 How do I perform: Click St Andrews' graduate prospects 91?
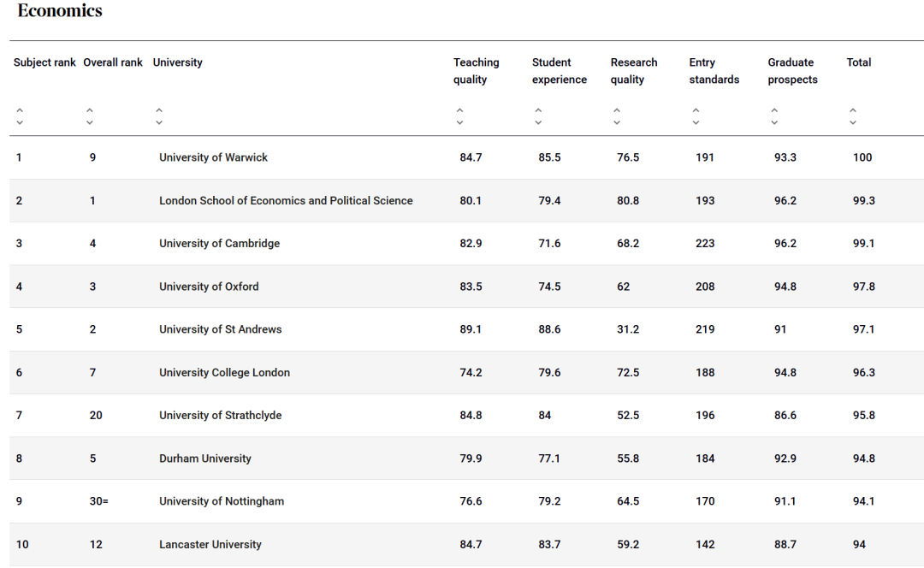[x=780, y=329]
